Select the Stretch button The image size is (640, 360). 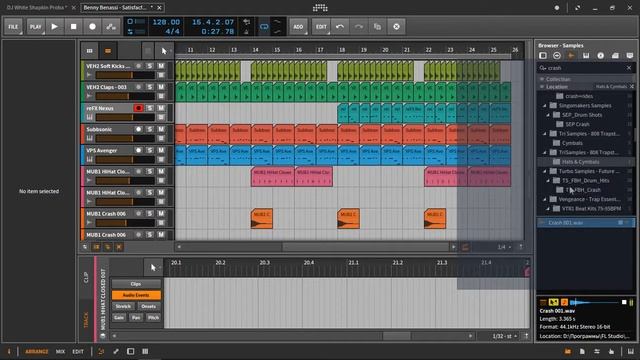pos(123,306)
